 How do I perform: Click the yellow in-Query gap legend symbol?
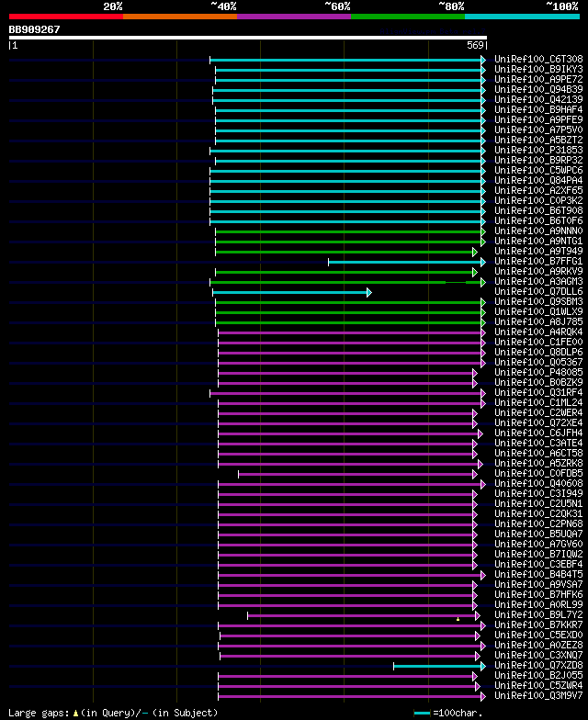[x=75, y=714]
